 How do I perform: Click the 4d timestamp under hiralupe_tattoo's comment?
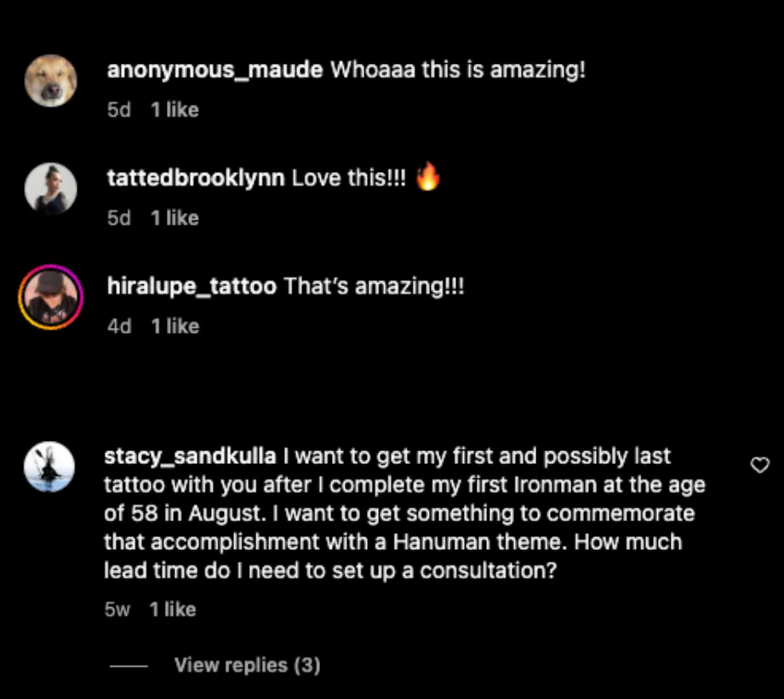119,326
